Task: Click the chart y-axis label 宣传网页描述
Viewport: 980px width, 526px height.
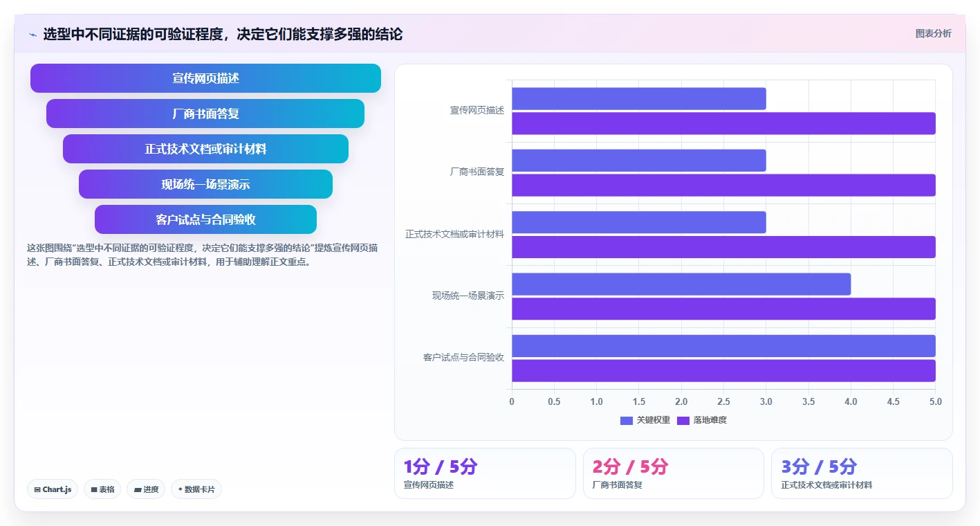Action: pyautogui.click(x=477, y=110)
